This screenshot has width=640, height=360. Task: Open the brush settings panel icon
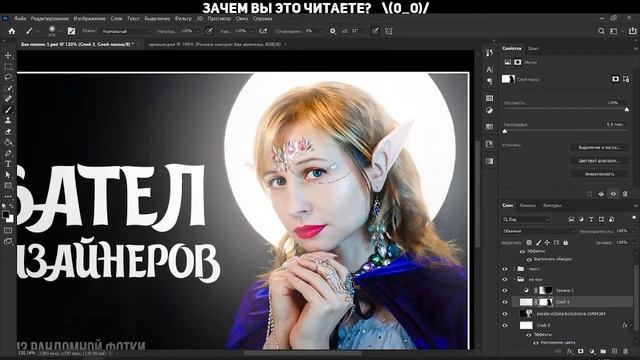click(x=71, y=31)
